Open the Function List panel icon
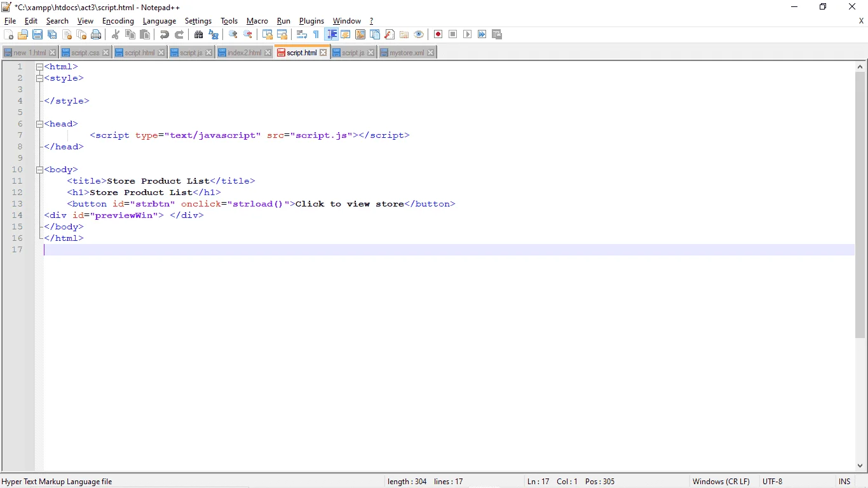Screen dimensions: 868x488 pyautogui.click(x=390, y=34)
